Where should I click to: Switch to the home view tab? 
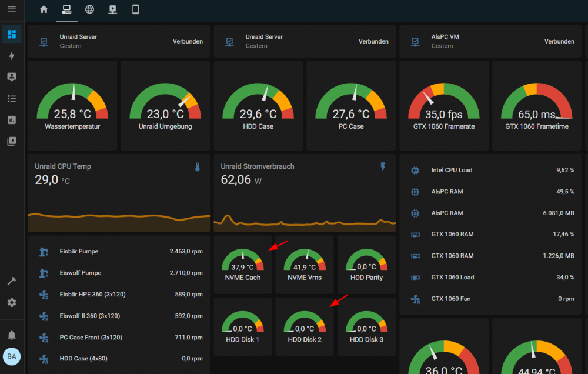click(x=44, y=9)
